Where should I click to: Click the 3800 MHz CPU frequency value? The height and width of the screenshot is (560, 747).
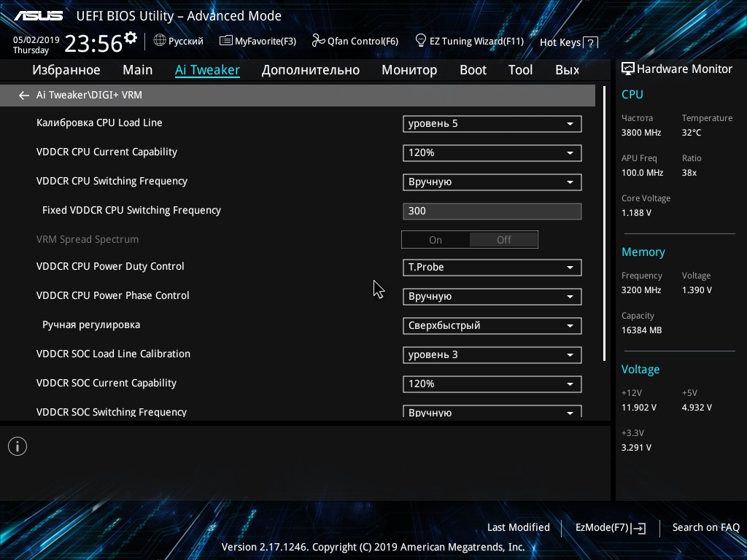(x=641, y=133)
